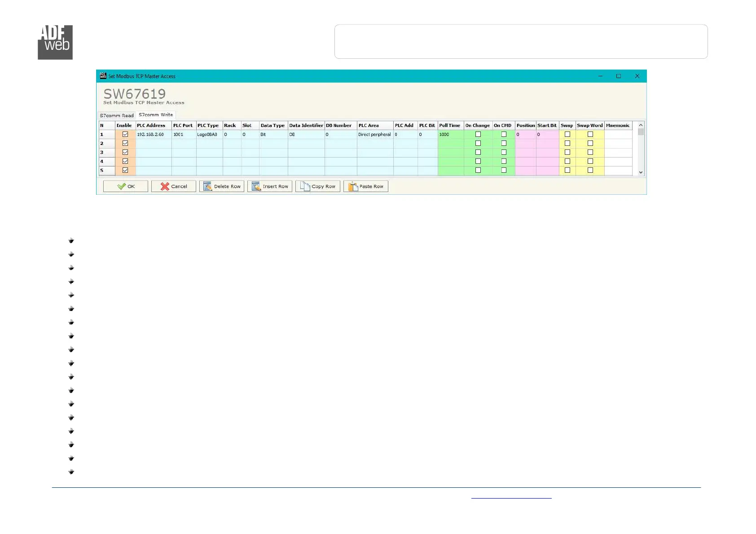Viewport: 756px width, 534px height.
Task: Click the Paste Row button
Action: pyautogui.click(x=366, y=186)
